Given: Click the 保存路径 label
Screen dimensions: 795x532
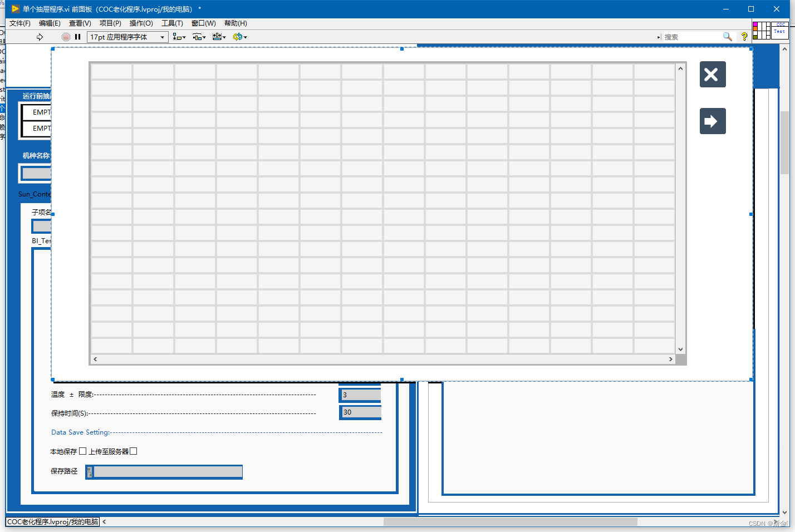Looking at the screenshot, I should pyautogui.click(x=64, y=471).
